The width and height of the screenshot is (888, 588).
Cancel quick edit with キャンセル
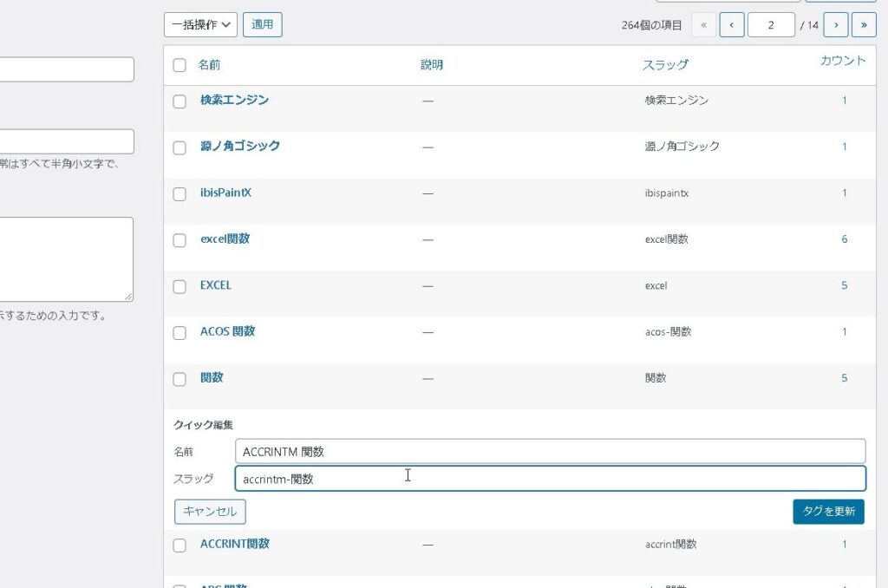210,512
